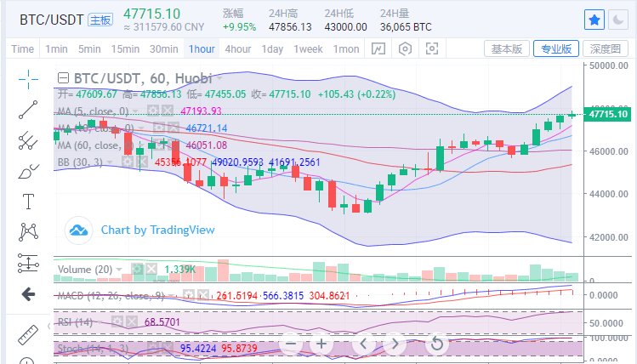Select the pitchfork drawing tool

(28, 140)
